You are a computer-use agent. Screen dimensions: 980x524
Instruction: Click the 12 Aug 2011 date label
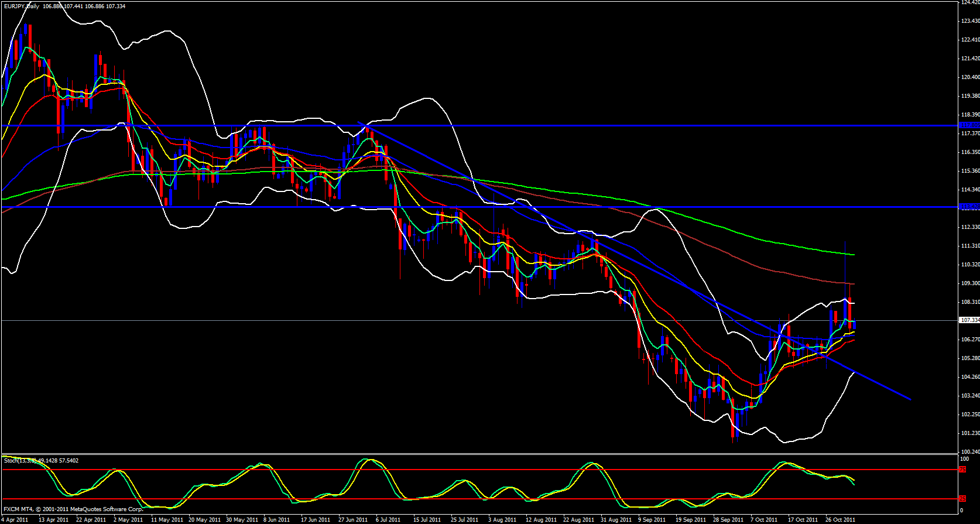point(541,519)
